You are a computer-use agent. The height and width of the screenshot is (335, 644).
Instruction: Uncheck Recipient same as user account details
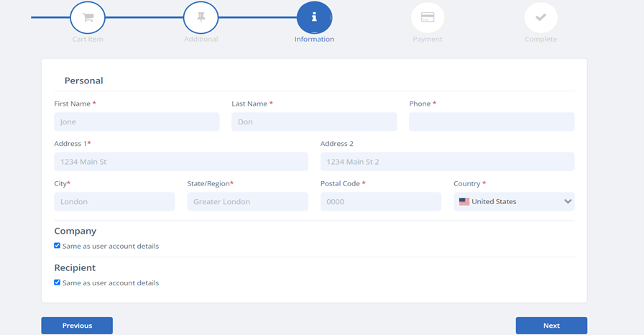pyautogui.click(x=57, y=283)
